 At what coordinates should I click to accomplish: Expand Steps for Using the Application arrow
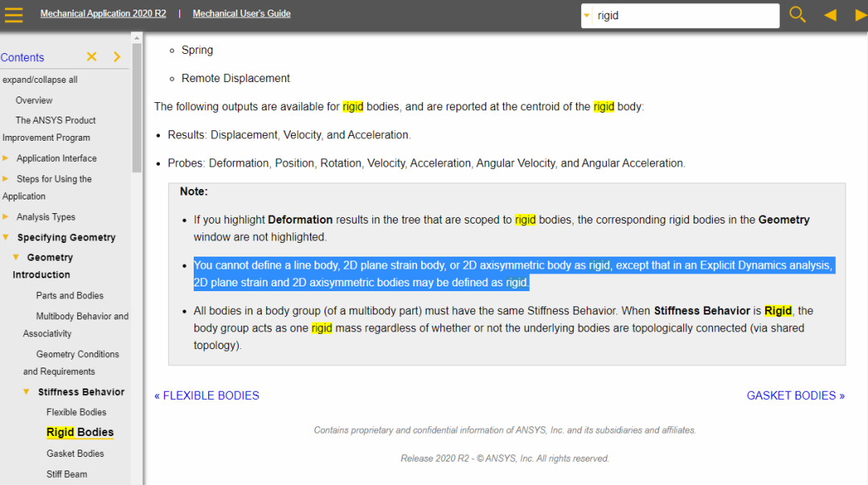(x=6, y=179)
